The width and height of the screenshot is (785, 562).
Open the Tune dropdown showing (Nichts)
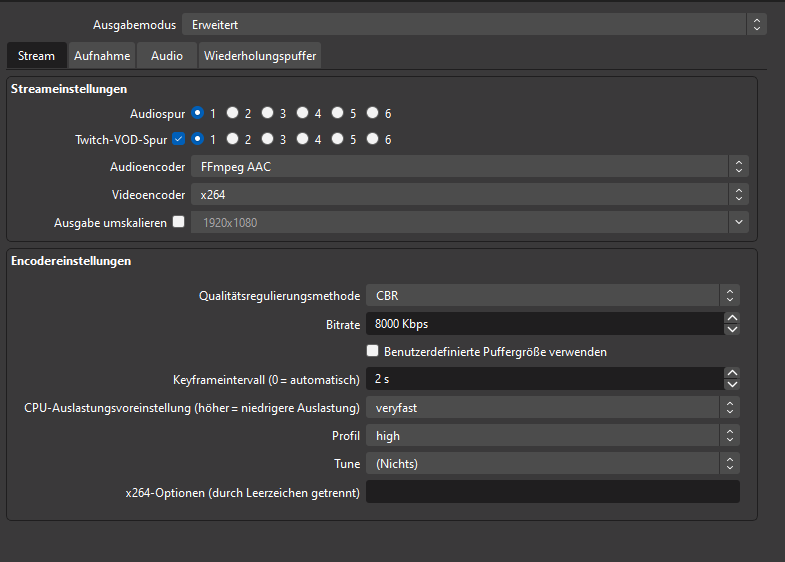(x=553, y=463)
